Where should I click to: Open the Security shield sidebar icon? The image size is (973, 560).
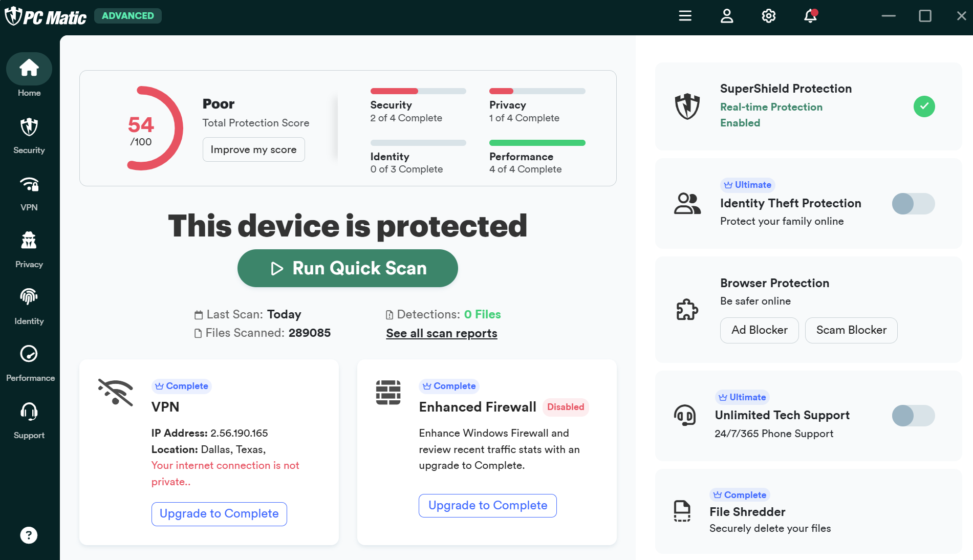[x=29, y=127]
